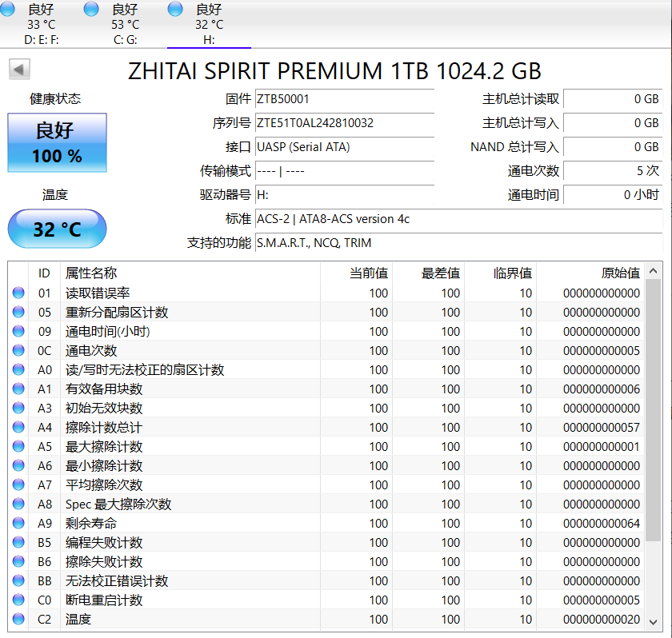
Task: Click the status orb for 最大擦除计数 row
Action: click(x=18, y=446)
